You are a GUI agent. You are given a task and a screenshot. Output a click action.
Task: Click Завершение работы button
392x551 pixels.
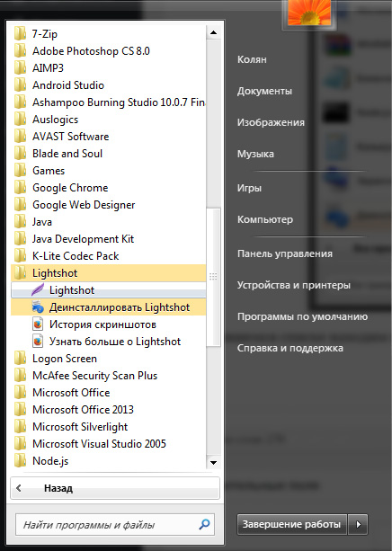tap(292, 524)
